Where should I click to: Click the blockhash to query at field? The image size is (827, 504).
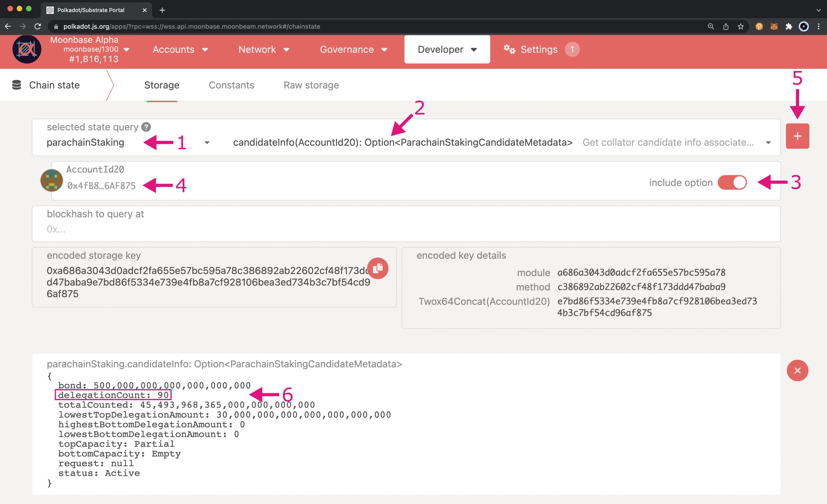click(406, 229)
